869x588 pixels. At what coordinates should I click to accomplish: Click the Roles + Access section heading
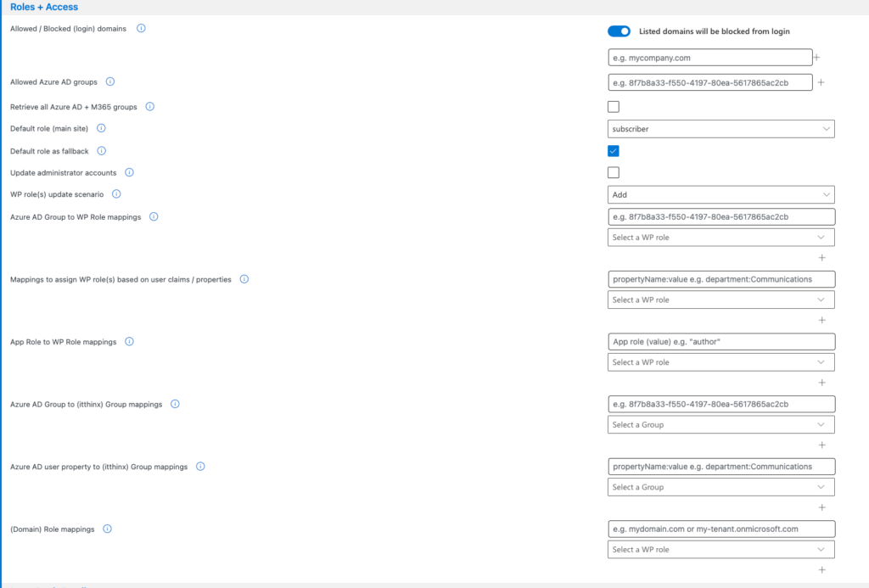click(44, 7)
